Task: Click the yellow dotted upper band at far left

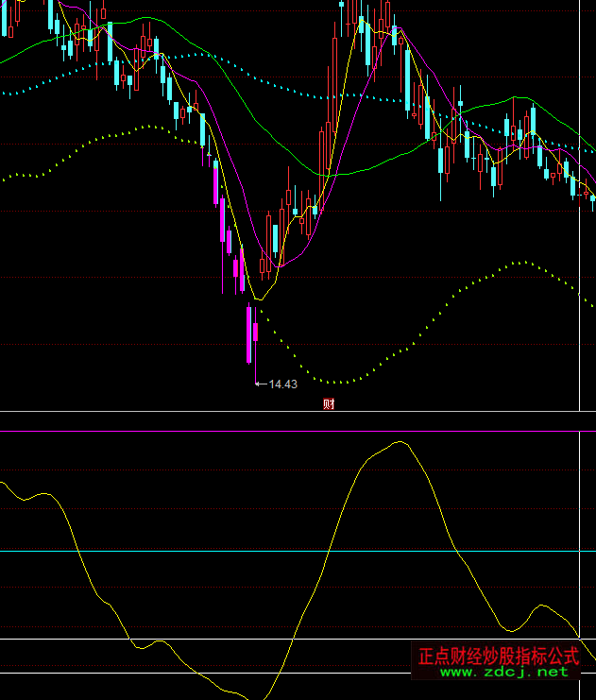Action: pos(6,178)
